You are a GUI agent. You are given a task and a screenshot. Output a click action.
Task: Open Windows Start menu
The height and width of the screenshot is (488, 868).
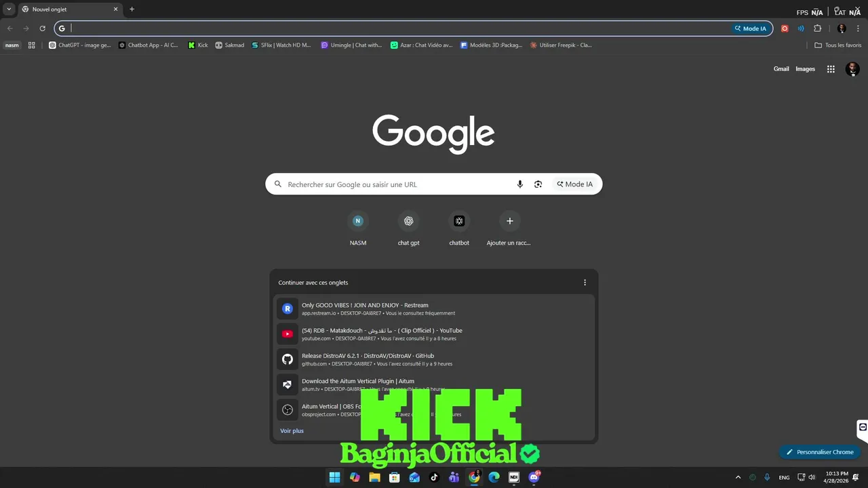point(334,477)
